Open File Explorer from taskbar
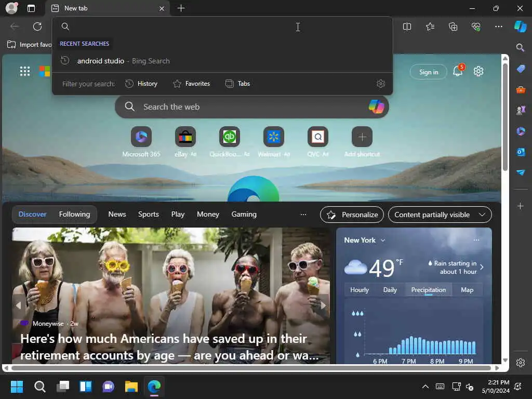This screenshot has height=399, width=532. click(x=131, y=387)
